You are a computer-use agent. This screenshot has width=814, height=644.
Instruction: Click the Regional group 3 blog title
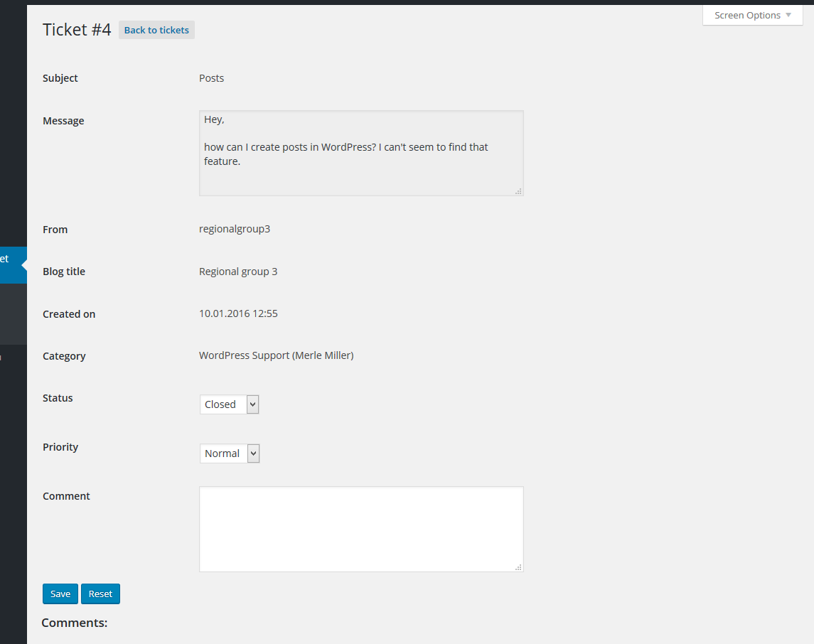238,272
